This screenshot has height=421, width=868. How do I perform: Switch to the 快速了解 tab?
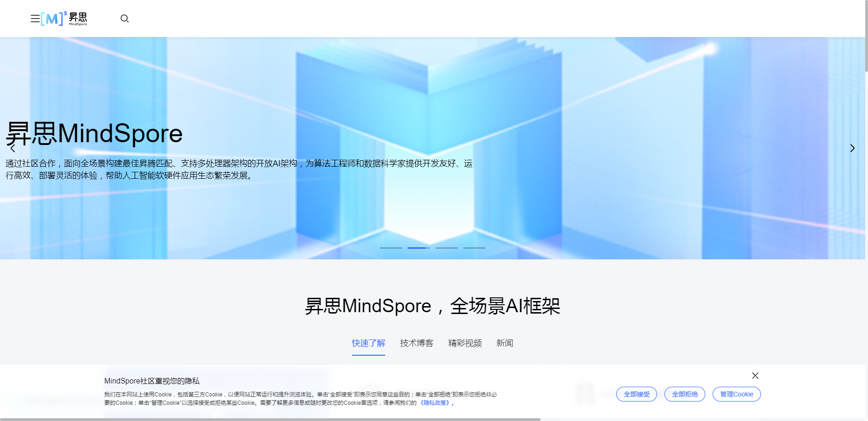369,343
